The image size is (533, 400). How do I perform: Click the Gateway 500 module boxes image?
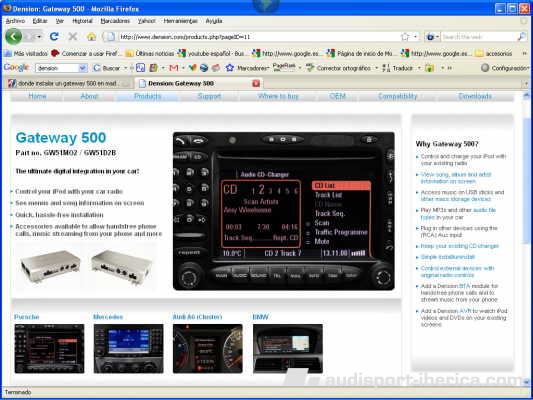87,266
